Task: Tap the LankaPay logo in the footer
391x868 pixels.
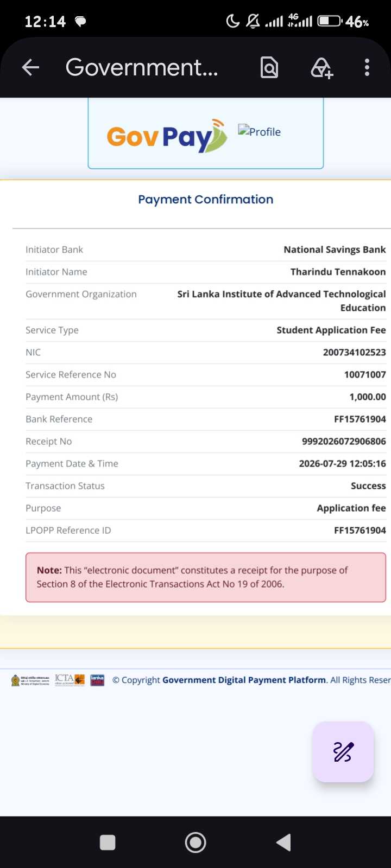Action: pos(97,680)
